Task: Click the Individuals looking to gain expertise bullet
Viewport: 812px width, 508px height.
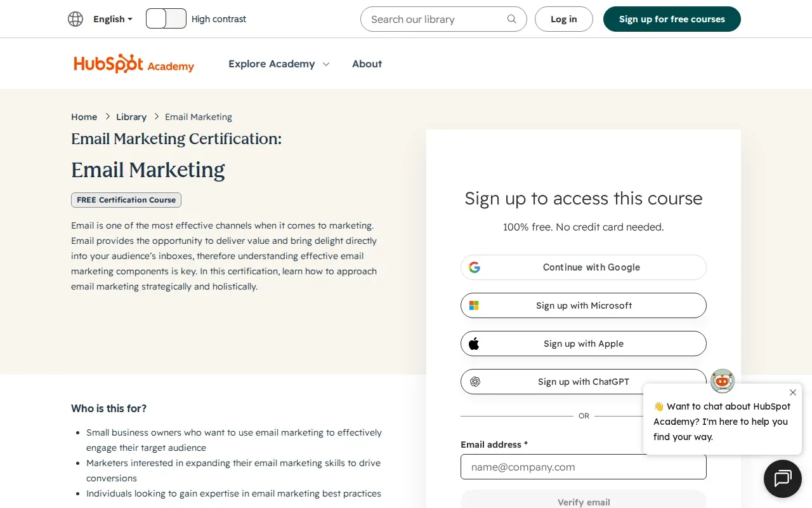Action: tap(233, 493)
